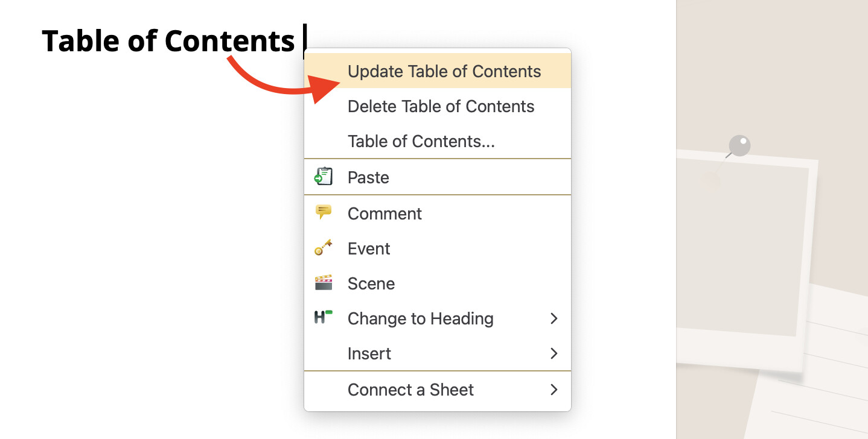Click the Paste clipboard icon

324,176
